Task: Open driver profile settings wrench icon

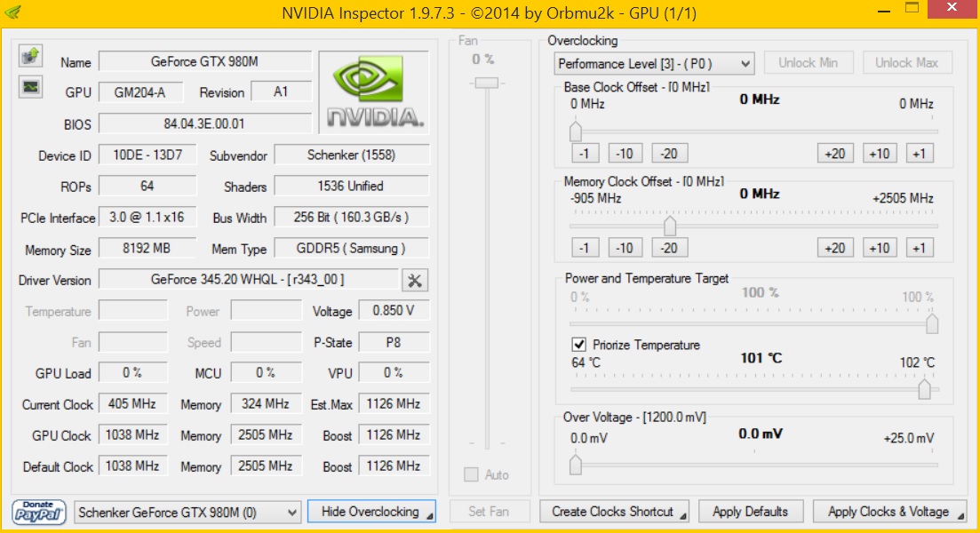Action: coord(415,280)
